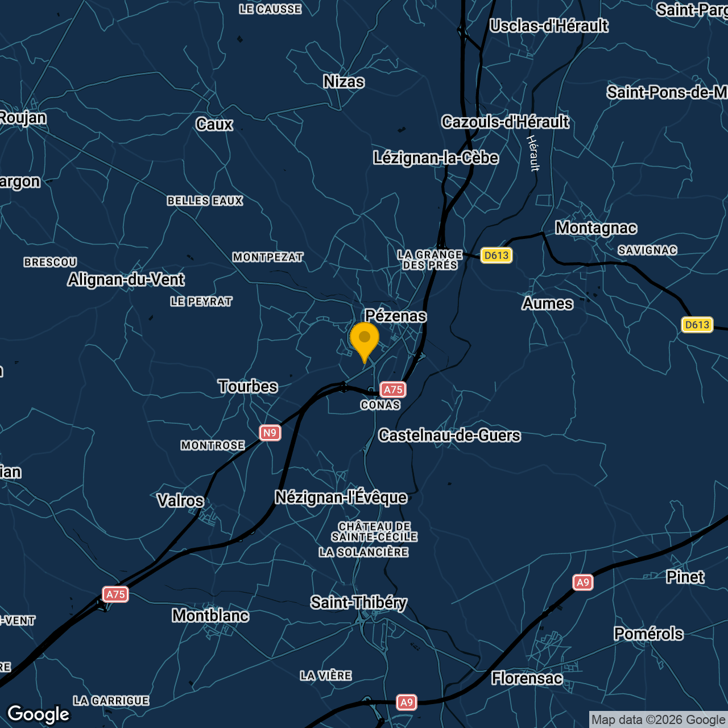This screenshot has height=728, width=728.
Task: Select the A75 highway shield near Conas
Action: point(394,389)
